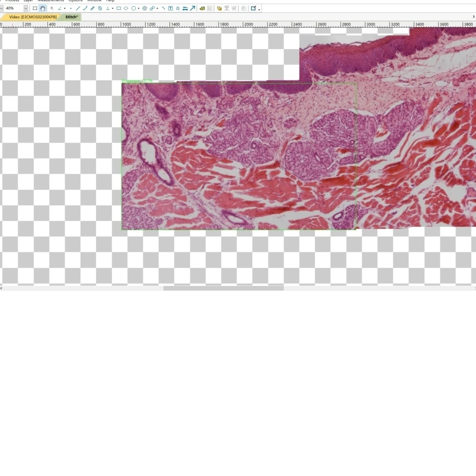Switch to the Video [E3CMOS02300KPB] tab
The height and width of the screenshot is (476, 476).
point(32,17)
